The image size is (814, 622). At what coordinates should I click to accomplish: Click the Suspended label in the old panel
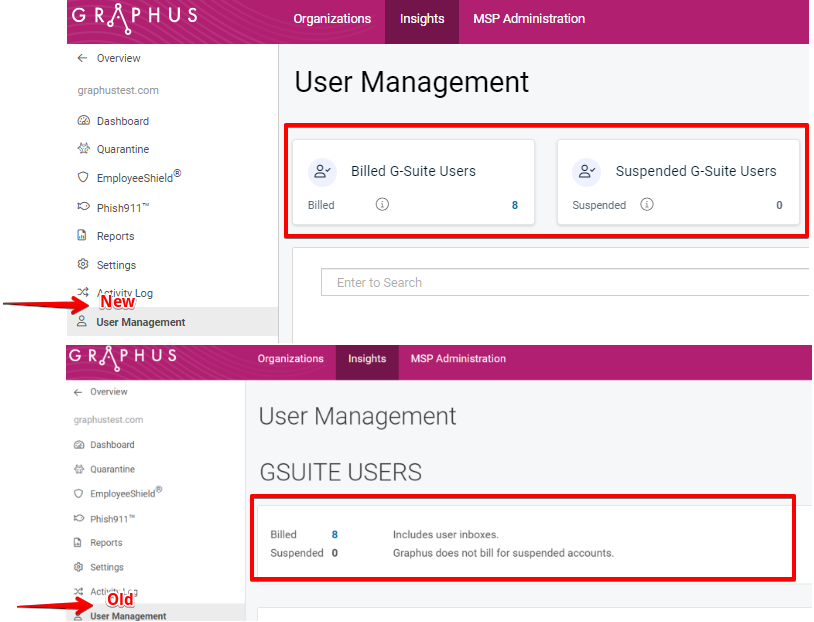pyautogui.click(x=297, y=553)
